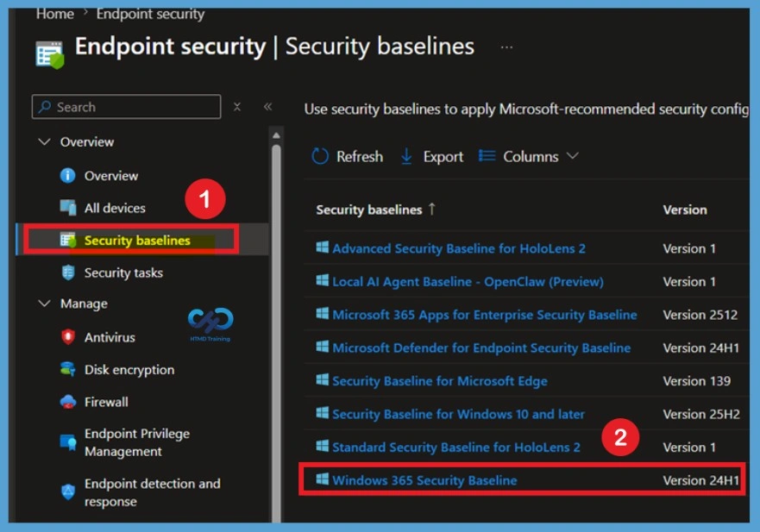The image size is (760, 532).
Task: Click the Firewall cloud icon
Action: (x=68, y=402)
